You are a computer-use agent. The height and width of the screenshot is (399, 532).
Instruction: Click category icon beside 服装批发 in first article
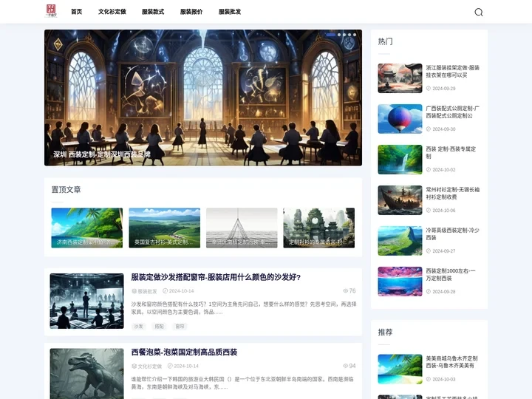(134, 291)
